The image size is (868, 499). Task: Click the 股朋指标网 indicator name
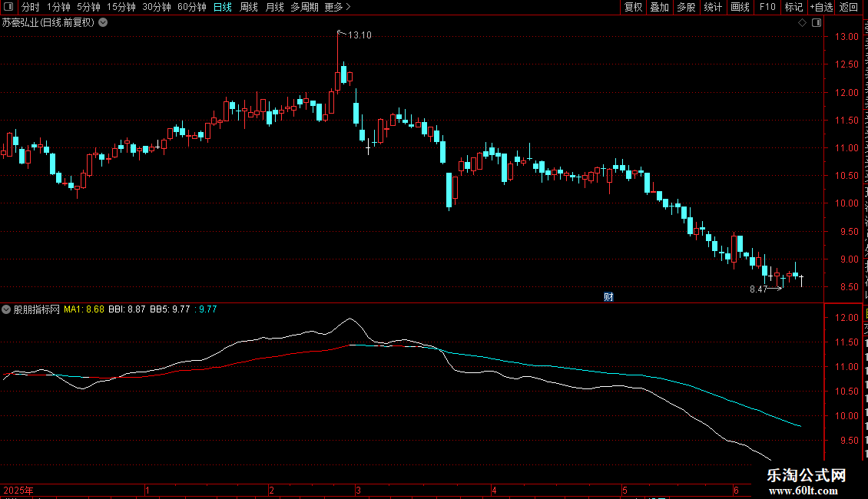pos(37,309)
